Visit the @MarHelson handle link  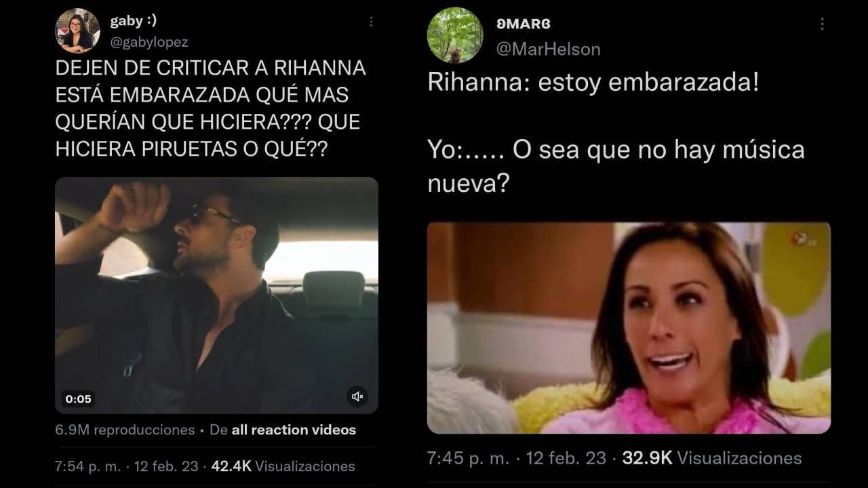click(x=549, y=49)
